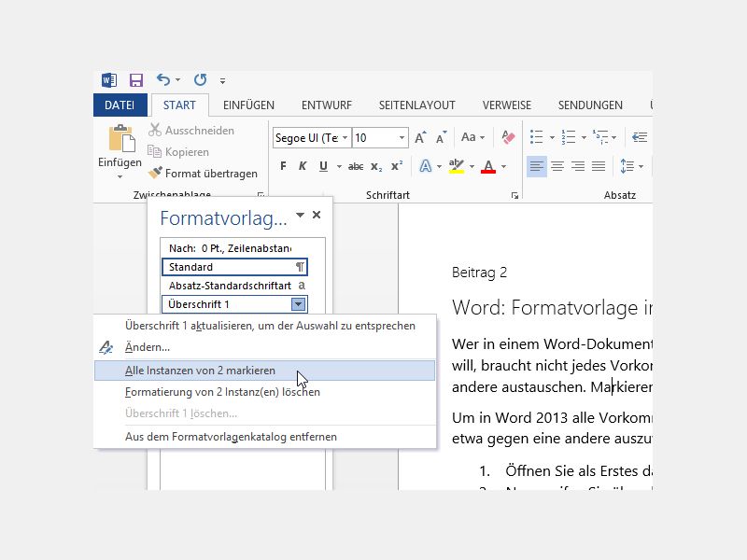
Task: Switch to the SEITENLAYOUT tab
Action: coord(416,105)
